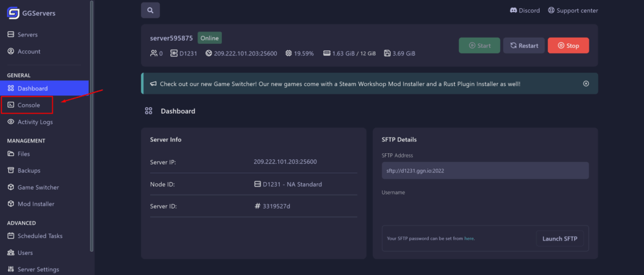
Task: Restart the server with Restart button
Action: tap(523, 45)
